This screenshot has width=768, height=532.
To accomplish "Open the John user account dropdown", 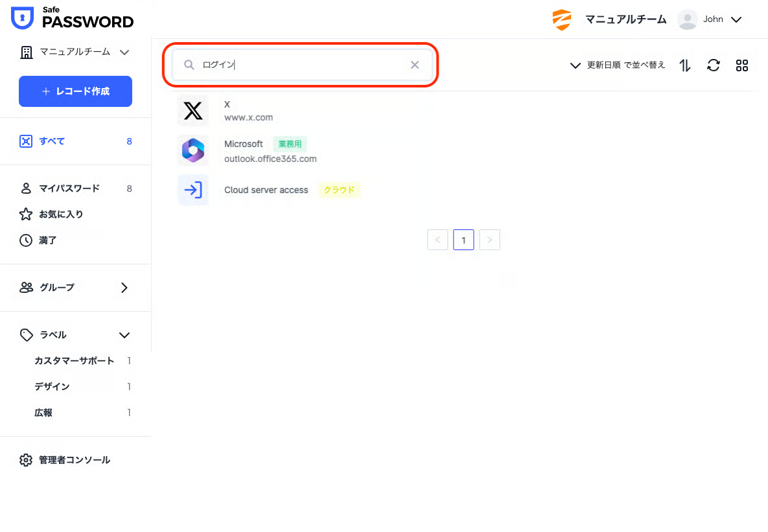I will coord(710,19).
